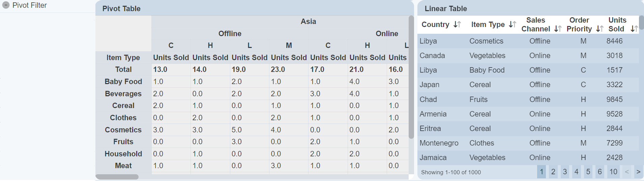This screenshot has width=644, height=181.
Task: Sort by Country column icon
Action: 457,24
